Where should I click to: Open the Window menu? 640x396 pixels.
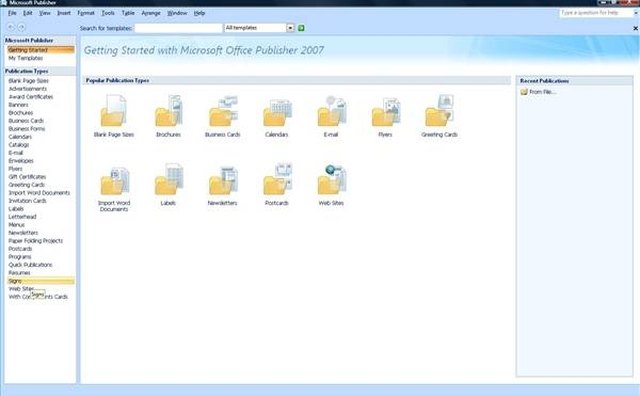click(x=177, y=13)
